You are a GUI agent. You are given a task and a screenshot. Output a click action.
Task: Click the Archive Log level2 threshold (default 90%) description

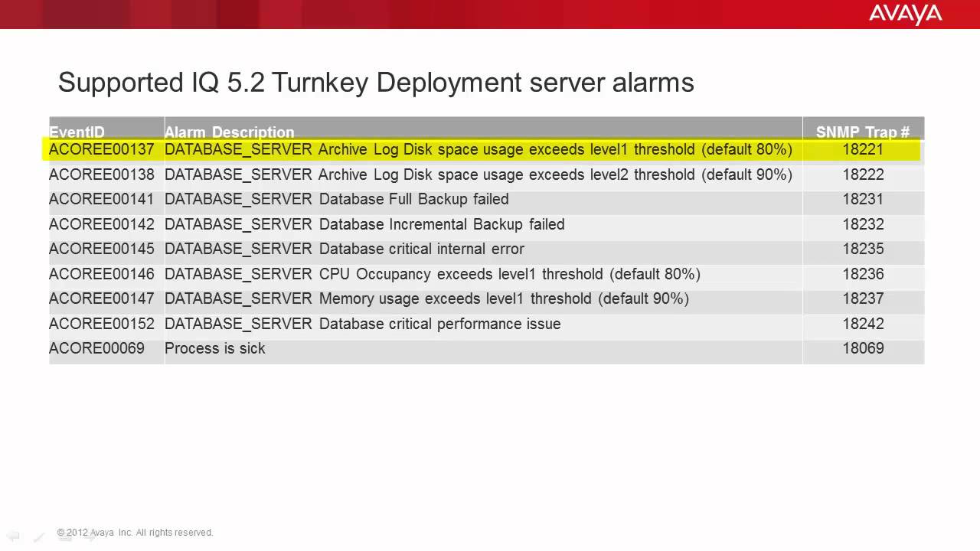[479, 174]
